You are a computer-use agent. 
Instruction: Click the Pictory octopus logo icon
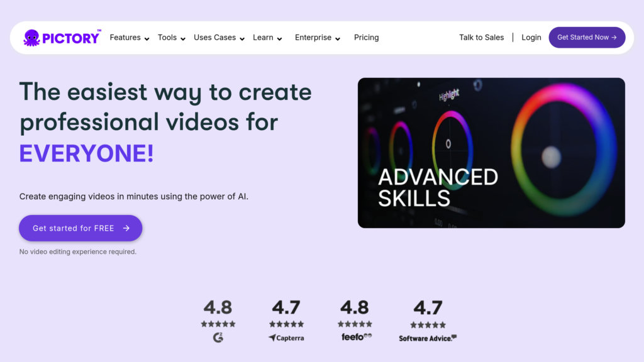click(31, 38)
